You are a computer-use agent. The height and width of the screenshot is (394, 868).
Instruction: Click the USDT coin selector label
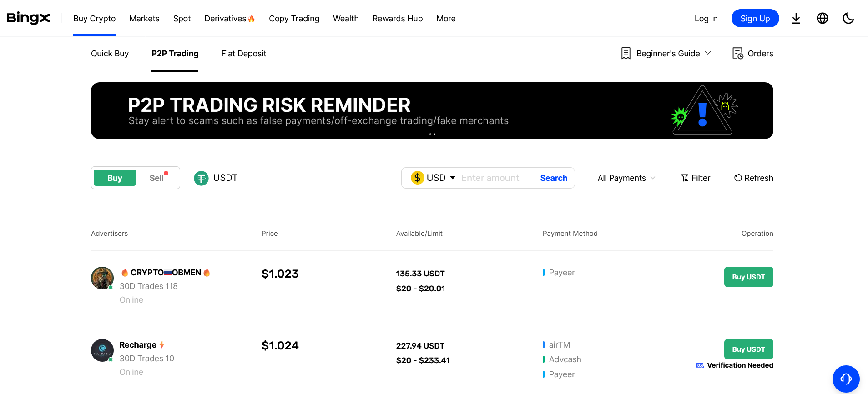pyautogui.click(x=225, y=178)
